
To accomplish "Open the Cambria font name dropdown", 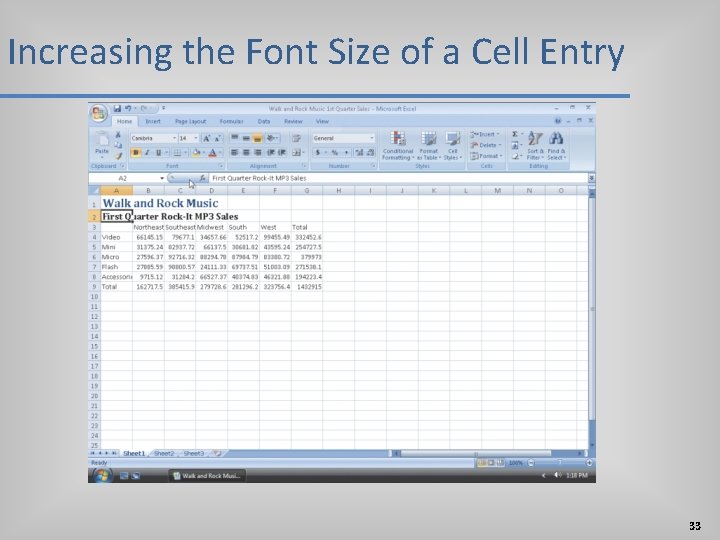I will 174,138.
